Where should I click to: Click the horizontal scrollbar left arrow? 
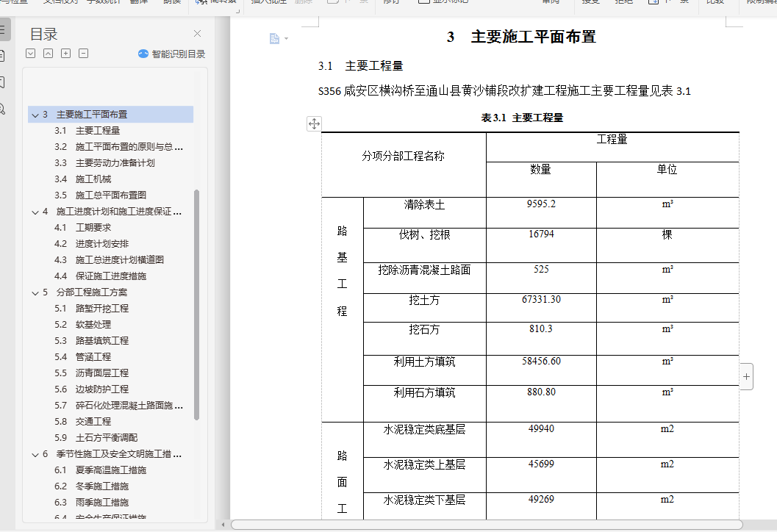point(223,525)
